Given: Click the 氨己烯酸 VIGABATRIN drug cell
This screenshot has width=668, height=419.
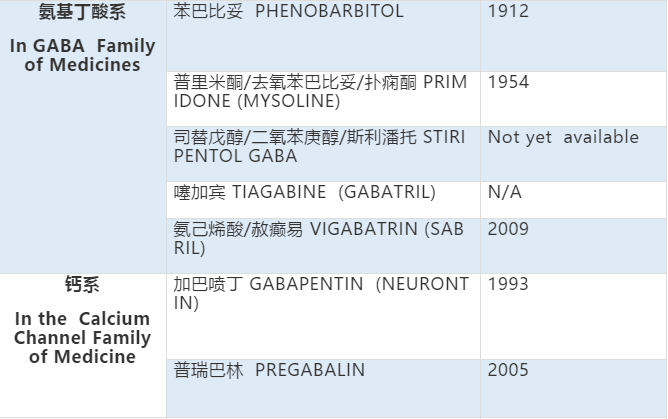Looking at the screenshot, I should pyautogui.click(x=320, y=237).
